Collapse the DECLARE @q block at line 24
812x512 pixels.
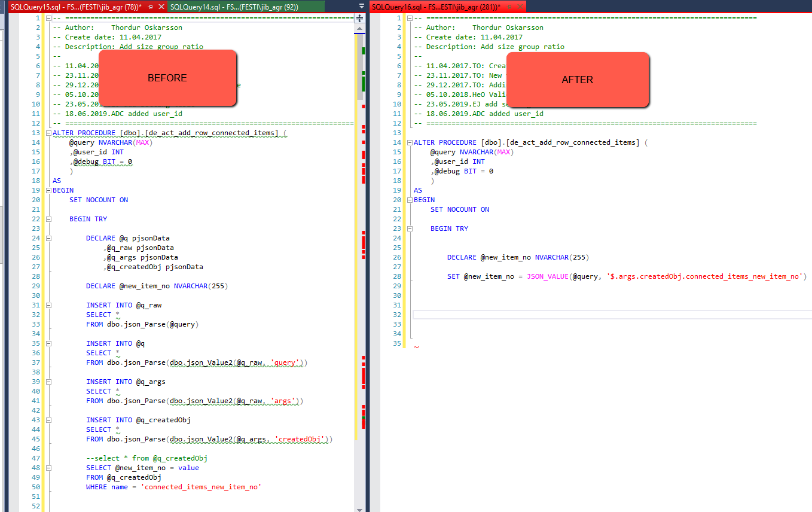(x=48, y=238)
